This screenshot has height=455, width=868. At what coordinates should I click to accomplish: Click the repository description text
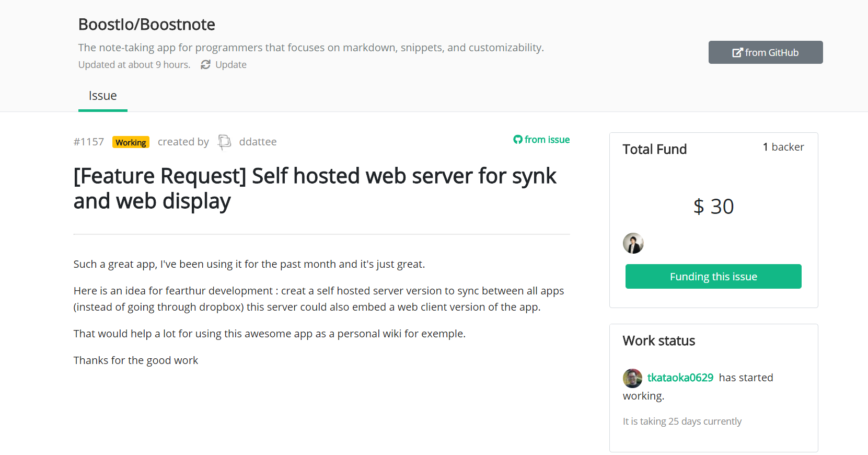(x=311, y=48)
